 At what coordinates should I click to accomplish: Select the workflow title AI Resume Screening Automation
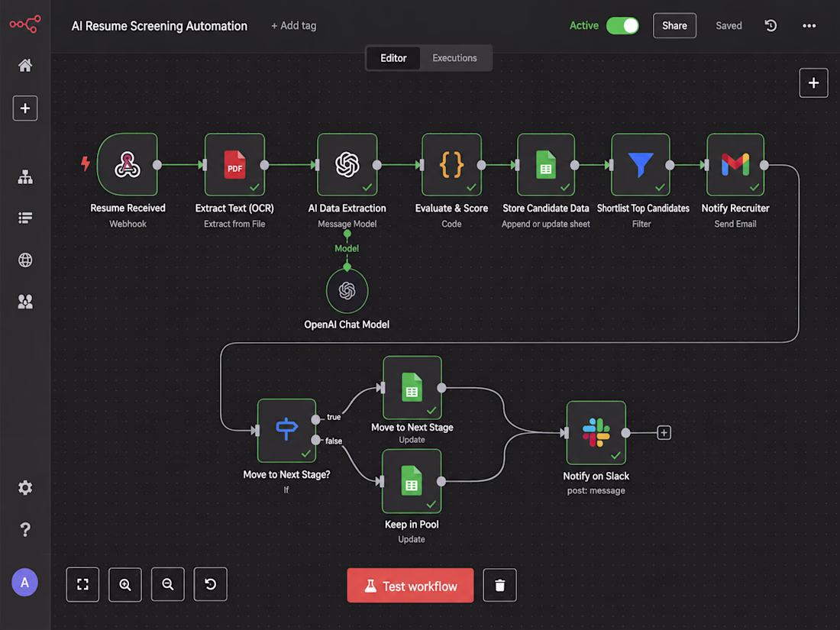[160, 26]
